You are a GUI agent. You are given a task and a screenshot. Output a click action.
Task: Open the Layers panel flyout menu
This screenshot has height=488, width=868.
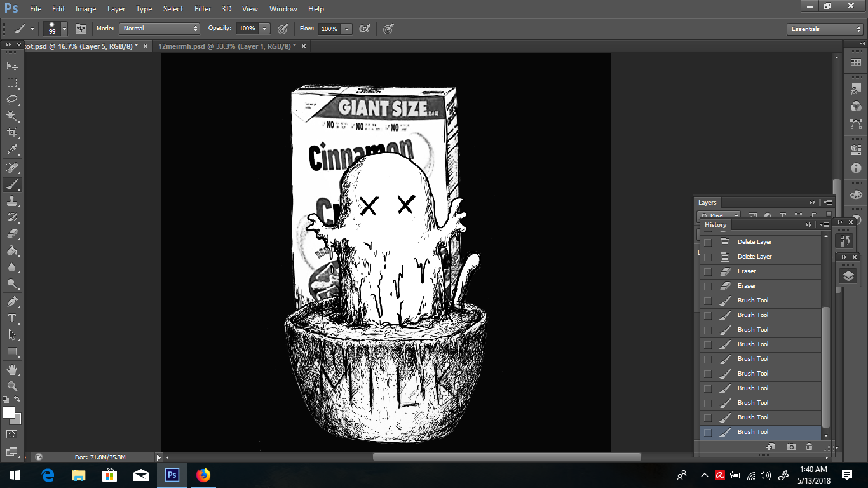[828, 203]
